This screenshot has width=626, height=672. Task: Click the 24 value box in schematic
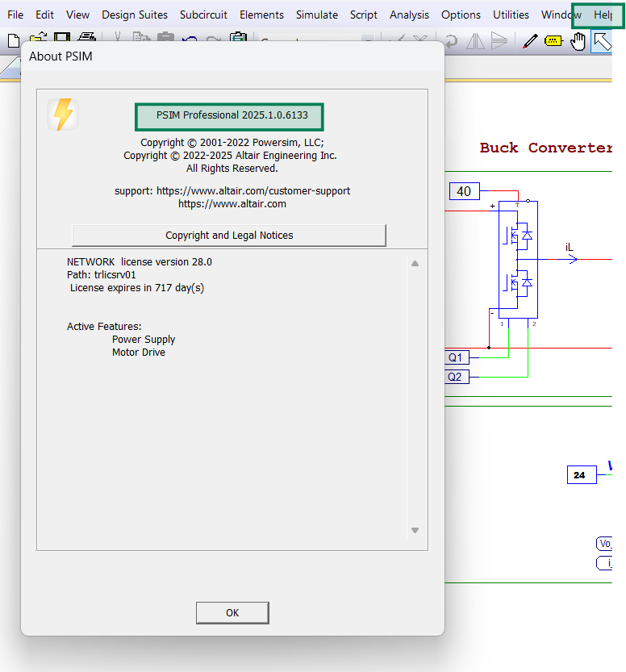pos(582,475)
